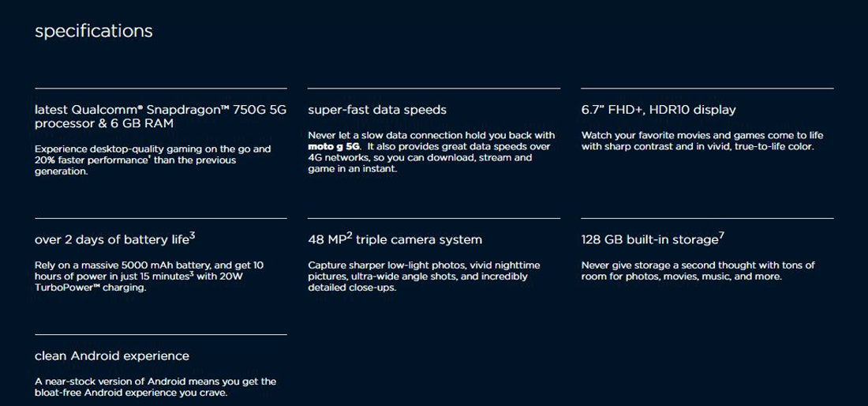This screenshot has width=868, height=406.
Task: Click the desktop-quality gaming description paragraph
Action: click(153, 160)
